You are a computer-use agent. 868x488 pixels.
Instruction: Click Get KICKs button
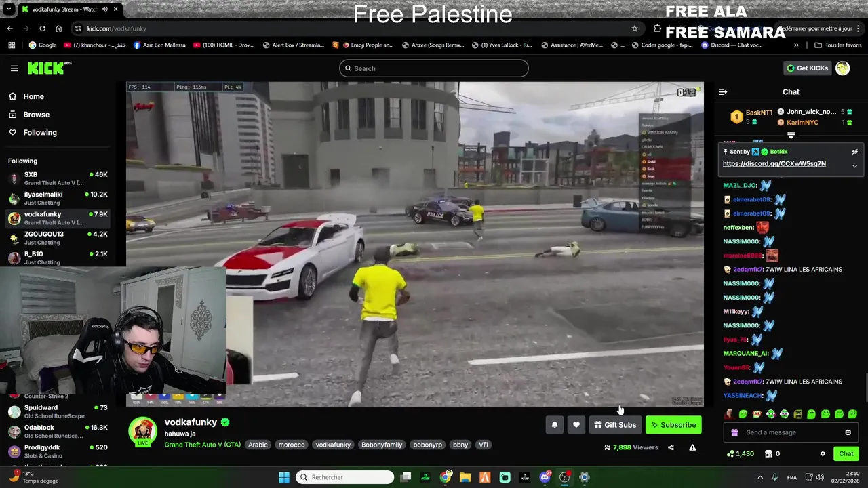[x=807, y=68]
